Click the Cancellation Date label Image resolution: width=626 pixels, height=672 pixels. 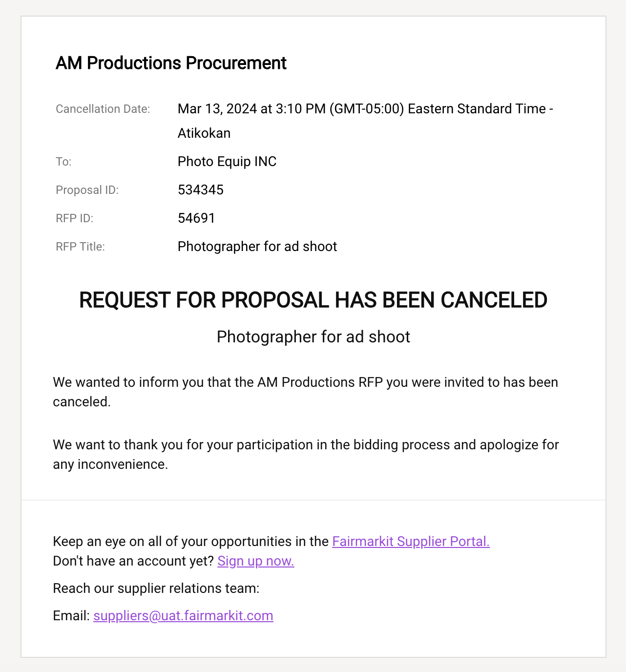click(103, 108)
